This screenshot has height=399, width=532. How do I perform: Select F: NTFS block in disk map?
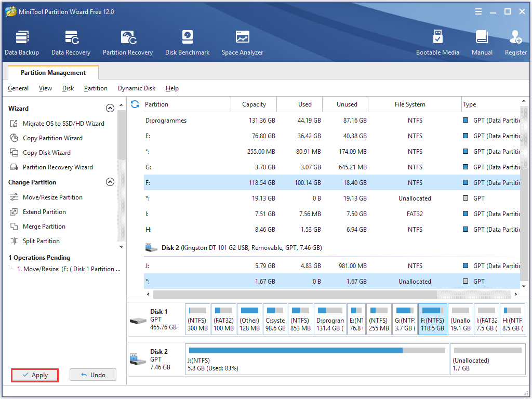(432, 319)
